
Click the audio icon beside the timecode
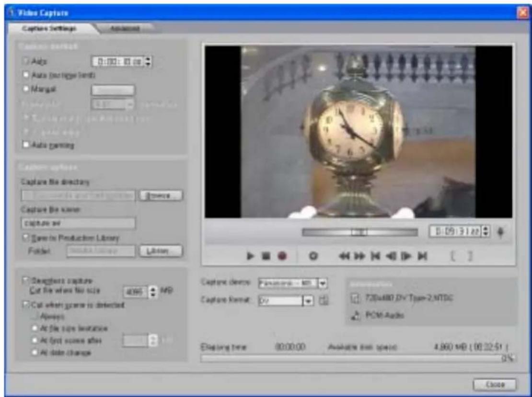(501, 232)
